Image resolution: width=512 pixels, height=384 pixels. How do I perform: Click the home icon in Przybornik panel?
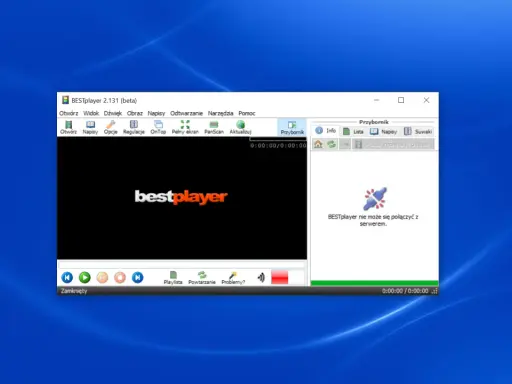tap(318, 144)
